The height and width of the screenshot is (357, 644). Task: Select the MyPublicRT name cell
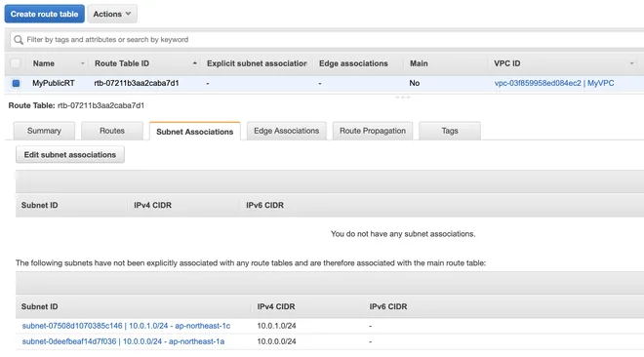pyautogui.click(x=54, y=83)
